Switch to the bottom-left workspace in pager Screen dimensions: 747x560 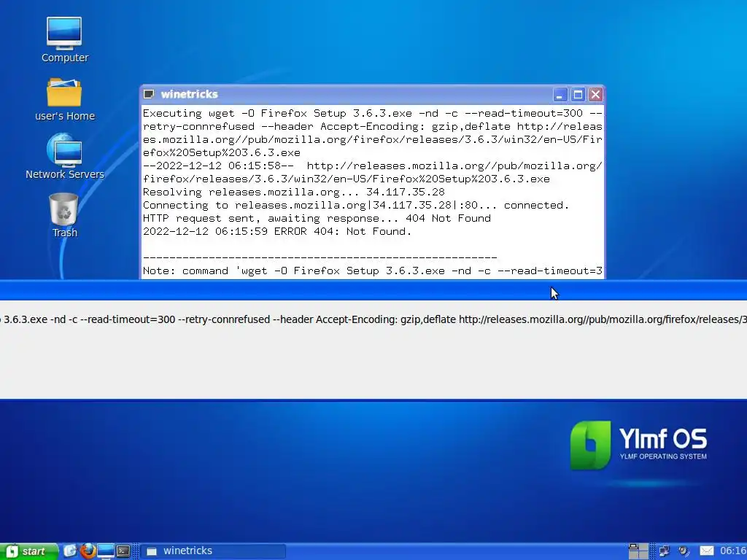click(634, 555)
